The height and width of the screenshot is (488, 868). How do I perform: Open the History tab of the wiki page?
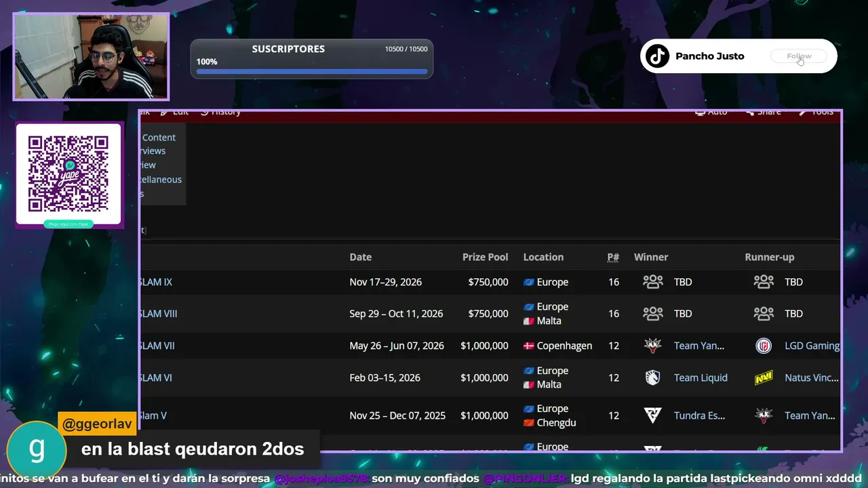(221, 113)
